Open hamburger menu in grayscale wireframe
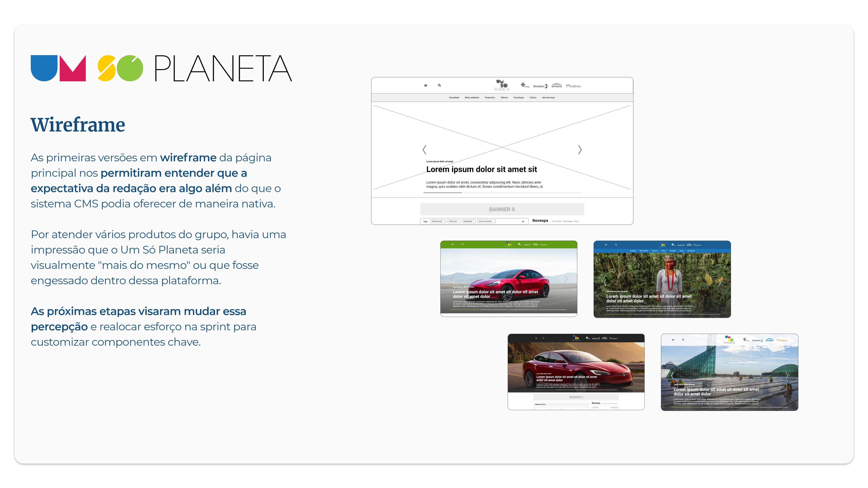Image resolution: width=868 pixels, height=488 pixels. [426, 86]
